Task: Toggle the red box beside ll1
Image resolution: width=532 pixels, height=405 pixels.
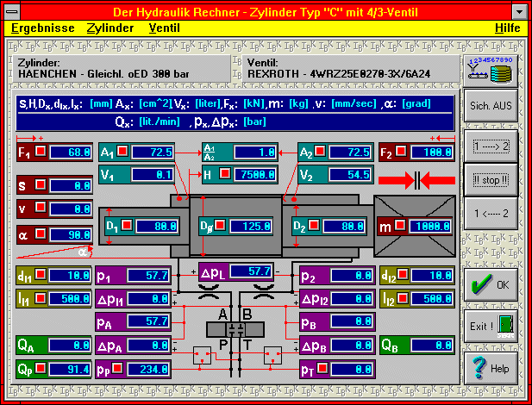Action: click(41, 298)
